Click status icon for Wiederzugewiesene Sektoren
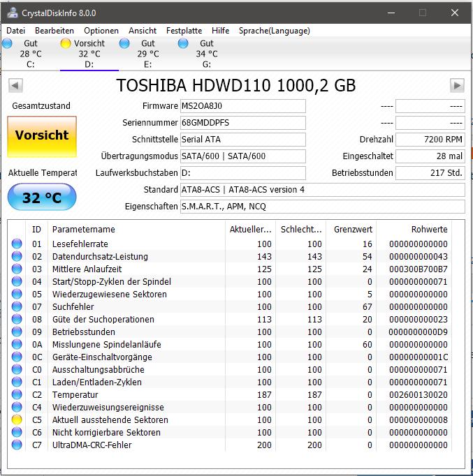The image size is (473, 476). [x=17, y=294]
